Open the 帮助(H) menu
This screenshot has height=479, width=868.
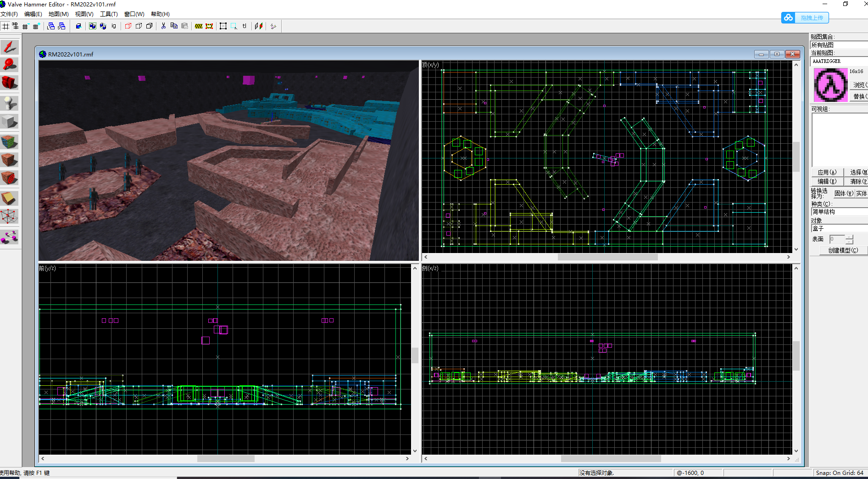[160, 14]
